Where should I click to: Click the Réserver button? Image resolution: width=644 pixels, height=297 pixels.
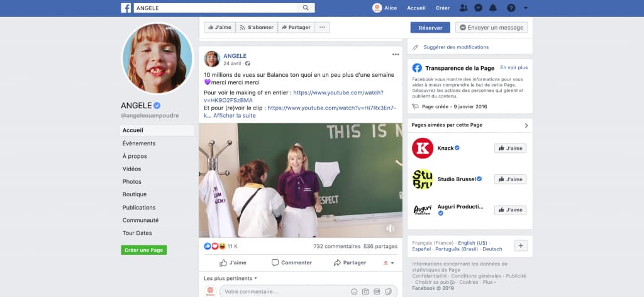pos(430,28)
